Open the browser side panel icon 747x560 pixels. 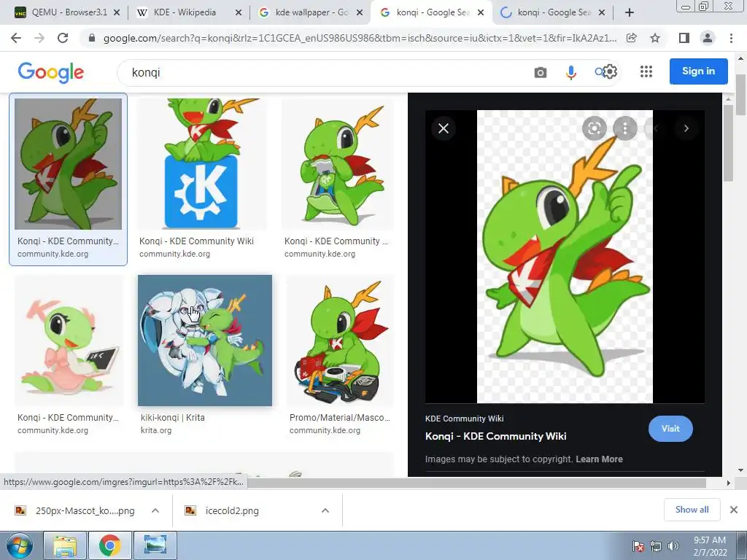coord(684,38)
